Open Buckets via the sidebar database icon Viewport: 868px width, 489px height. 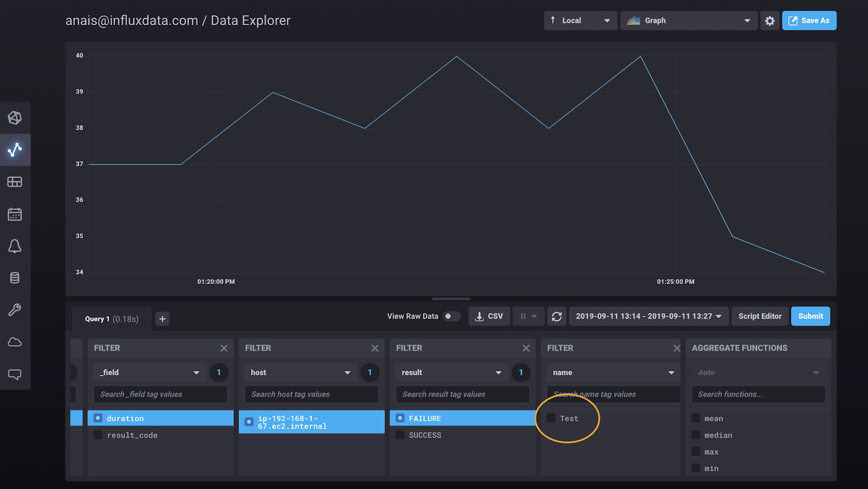pyautogui.click(x=15, y=278)
